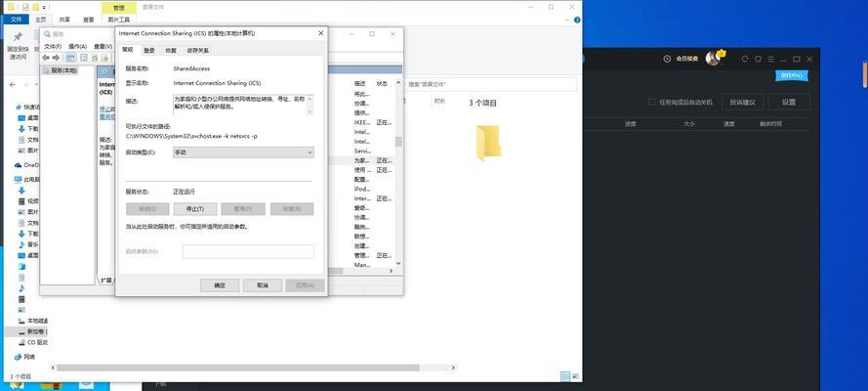Click the 停止(T) service button
Image resolution: width=868 pixels, height=391 pixels.
pos(195,209)
